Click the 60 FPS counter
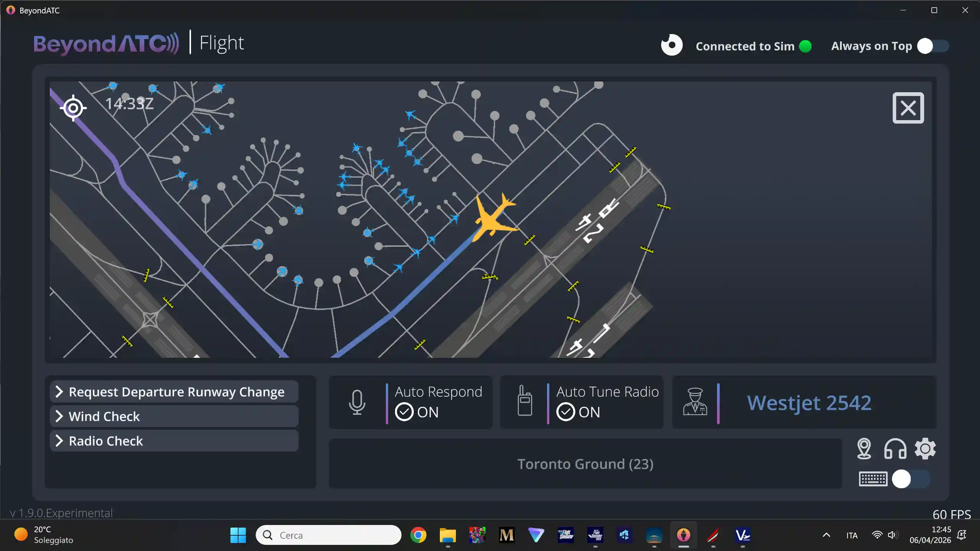980x551 pixels. pos(952,515)
